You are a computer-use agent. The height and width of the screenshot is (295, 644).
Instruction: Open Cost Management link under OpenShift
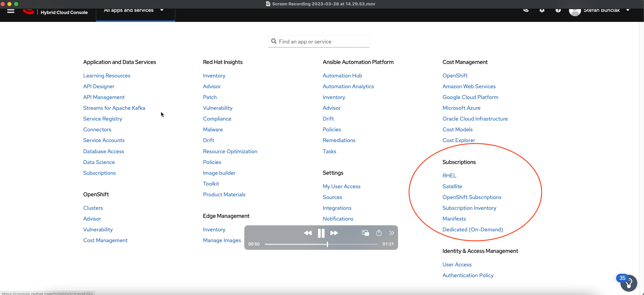(x=105, y=240)
